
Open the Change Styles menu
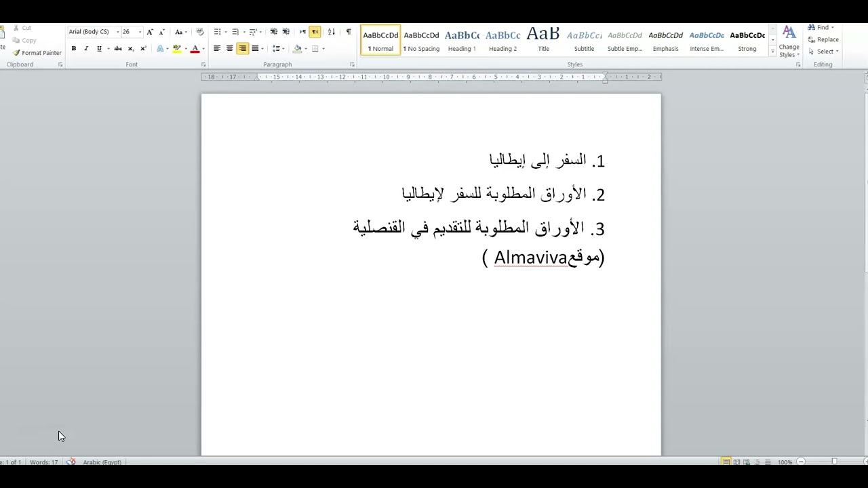click(x=789, y=42)
